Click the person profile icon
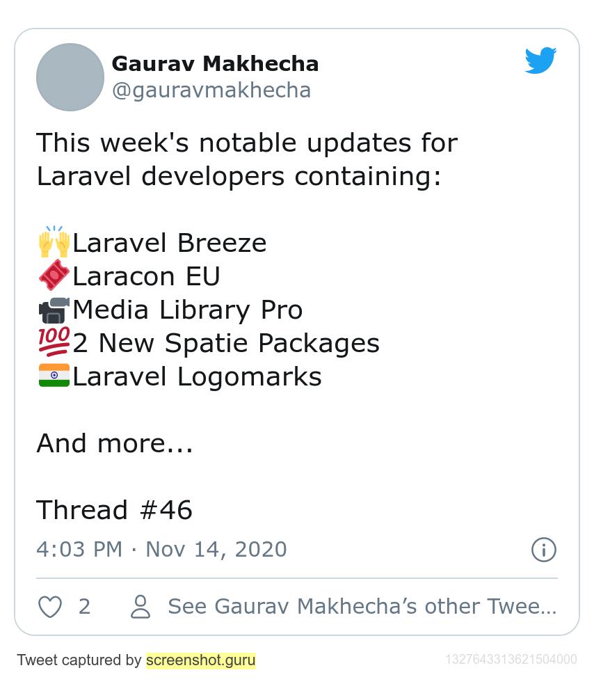 click(x=141, y=606)
